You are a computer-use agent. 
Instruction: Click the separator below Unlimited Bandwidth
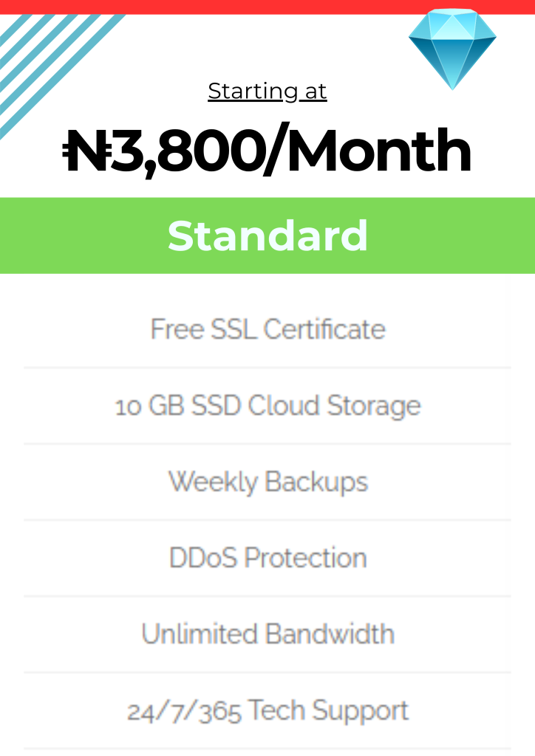click(267, 672)
